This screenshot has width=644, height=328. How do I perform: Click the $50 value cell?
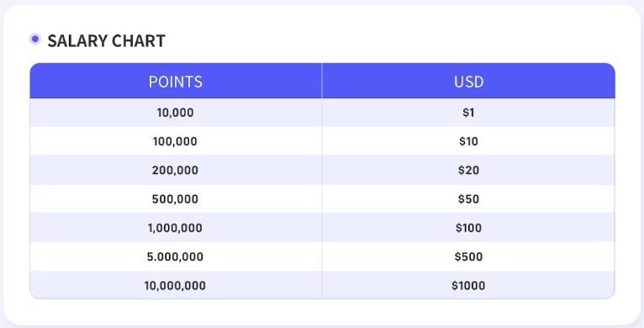pos(468,199)
